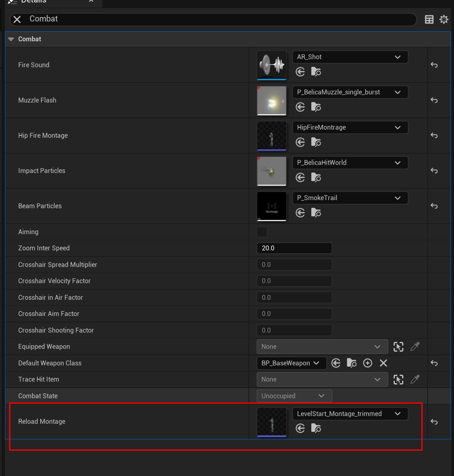Use Content Browser selection for Reload Montage
Image resolution: width=454 pixels, height=476 pixels.
[300, 428]
